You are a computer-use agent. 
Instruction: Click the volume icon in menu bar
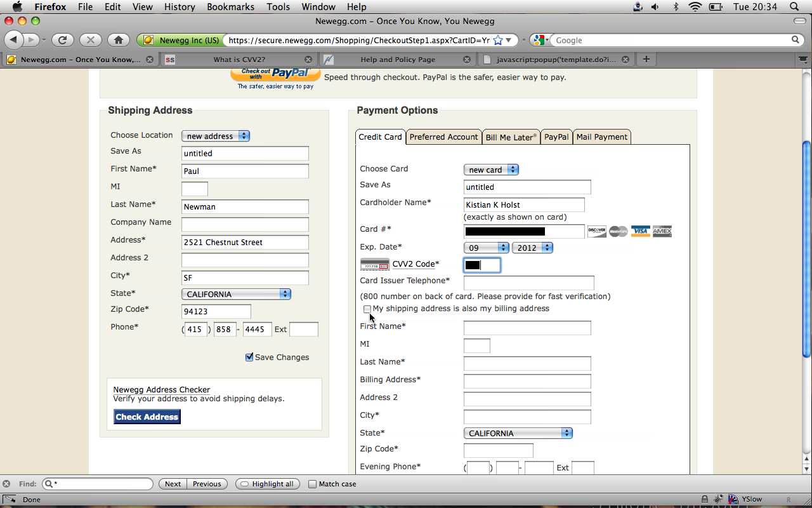coord(655,7)
